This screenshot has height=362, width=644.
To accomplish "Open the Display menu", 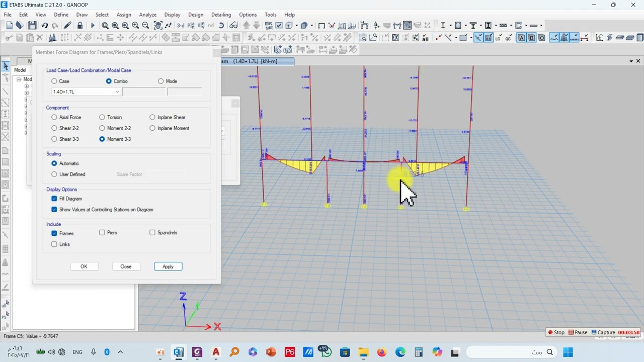I will [172, 15].
